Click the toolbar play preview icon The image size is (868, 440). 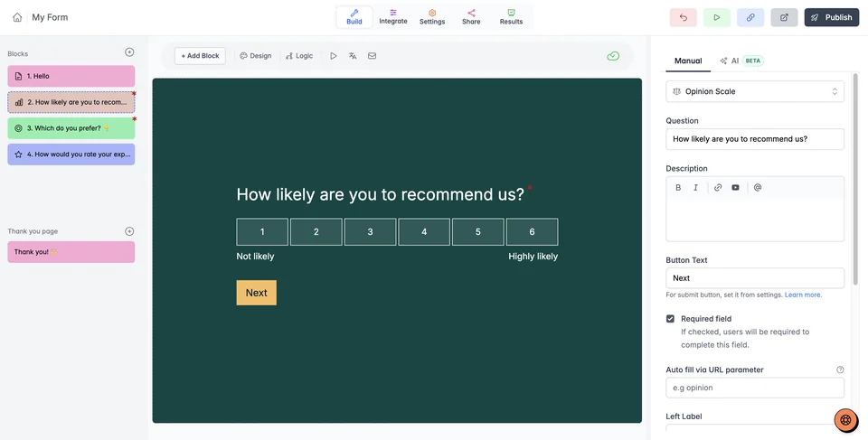tap(334, 56)
